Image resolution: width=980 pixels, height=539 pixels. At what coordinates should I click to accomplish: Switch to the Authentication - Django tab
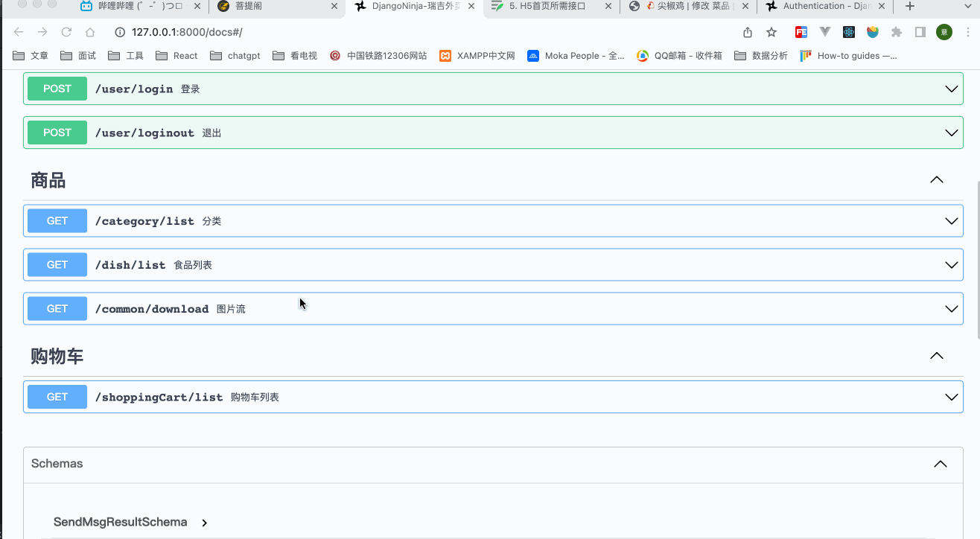(x=825, y=6)
